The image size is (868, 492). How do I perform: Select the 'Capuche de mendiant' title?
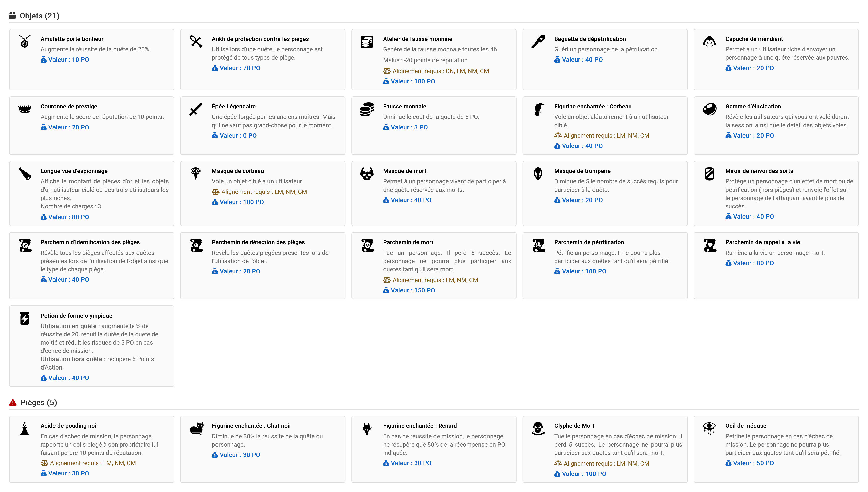(x=754, y=39)
